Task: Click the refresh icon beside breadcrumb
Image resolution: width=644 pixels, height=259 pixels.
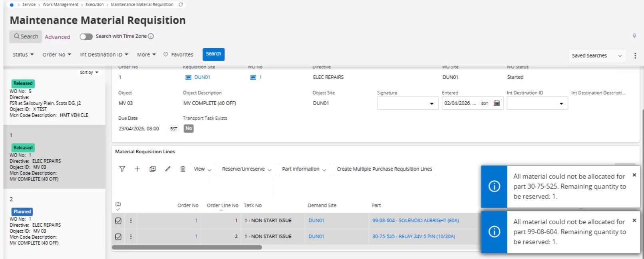Action: pos(181,5)
